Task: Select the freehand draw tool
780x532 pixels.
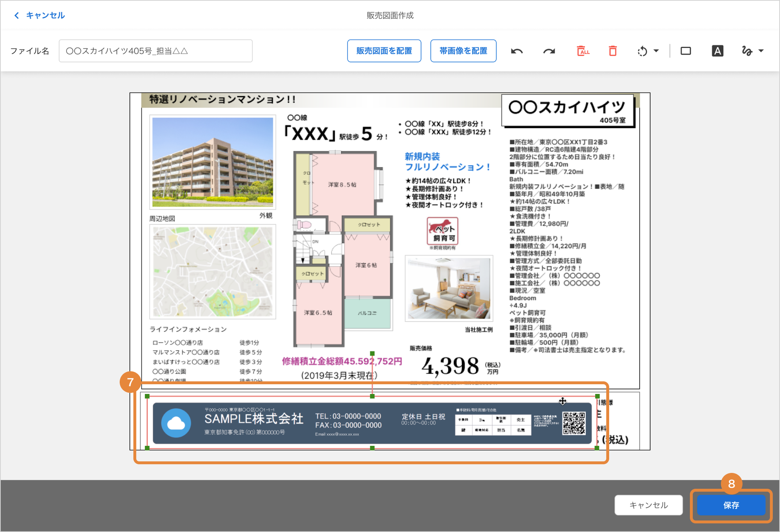Action: (x=747, y=51)
